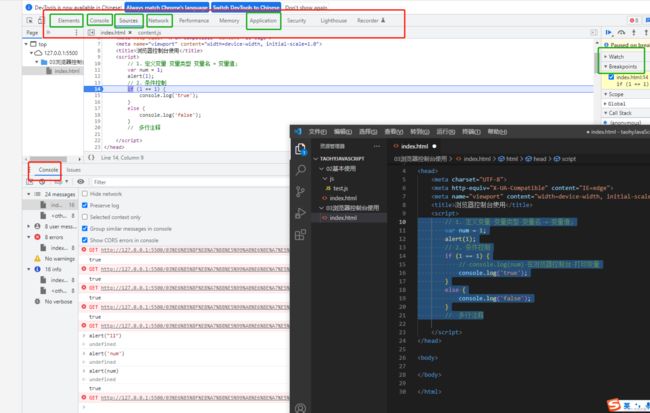
Task: Expand the user messages group
Action: coord(29,226)
